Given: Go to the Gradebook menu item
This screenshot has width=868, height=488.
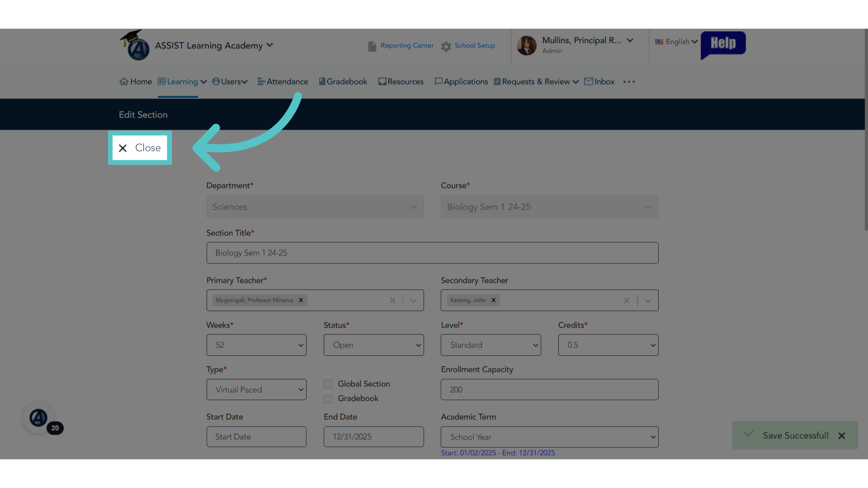Looking at the screenshot, I should tap(343, 82).
